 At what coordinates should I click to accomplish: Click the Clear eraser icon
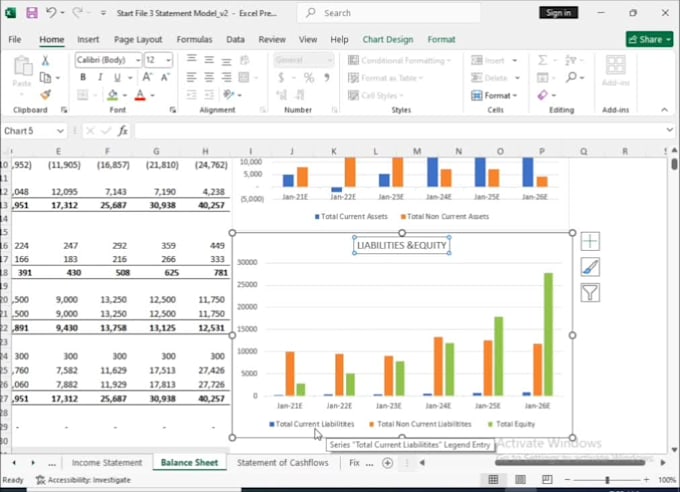click(x=543, y=95)
